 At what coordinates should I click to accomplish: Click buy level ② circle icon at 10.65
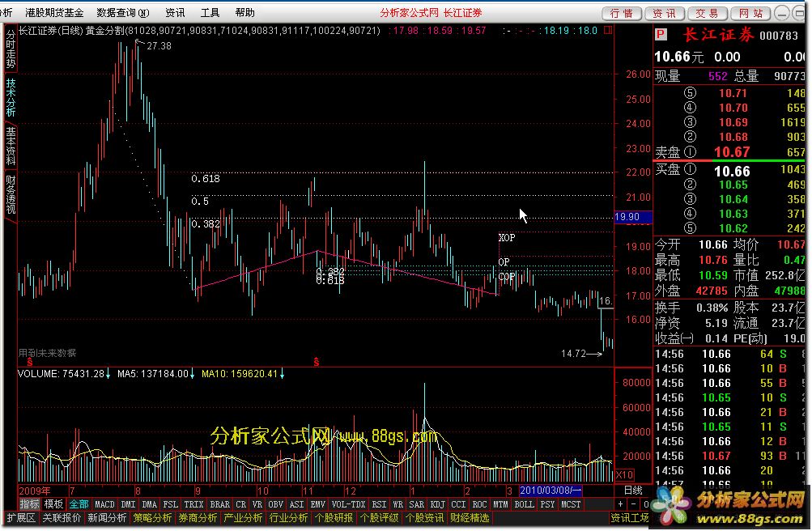[690, 185]
